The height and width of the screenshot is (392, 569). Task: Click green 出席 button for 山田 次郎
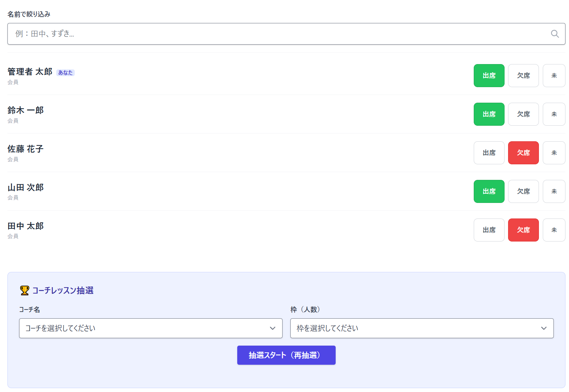489,192
